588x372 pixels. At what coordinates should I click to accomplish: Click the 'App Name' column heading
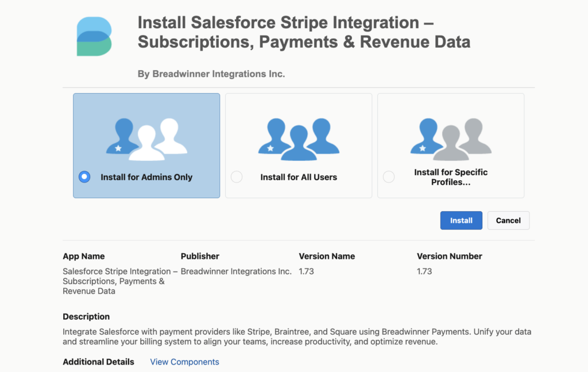pos(84,256)
